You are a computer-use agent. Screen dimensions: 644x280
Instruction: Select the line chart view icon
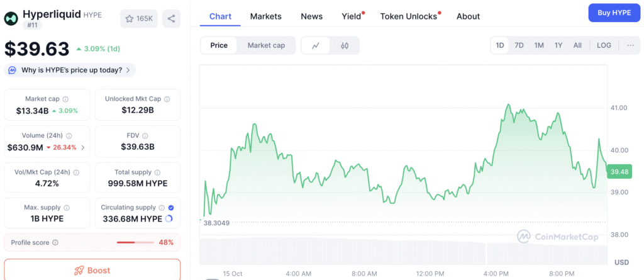315,45
